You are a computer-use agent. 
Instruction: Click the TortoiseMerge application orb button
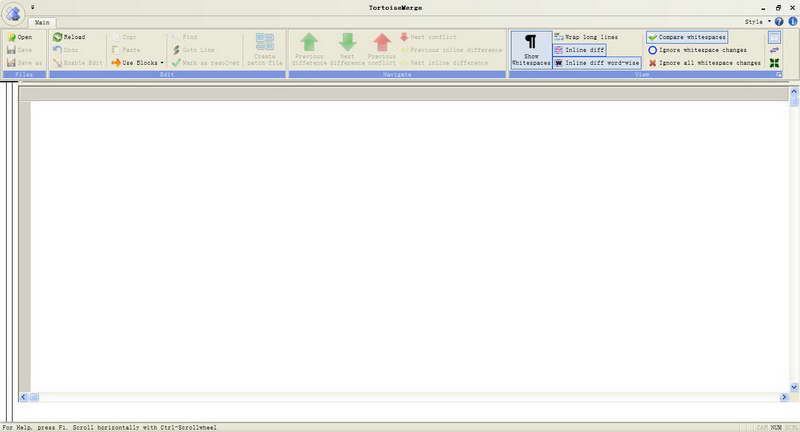pyautogui.click(x=14, y=12)
